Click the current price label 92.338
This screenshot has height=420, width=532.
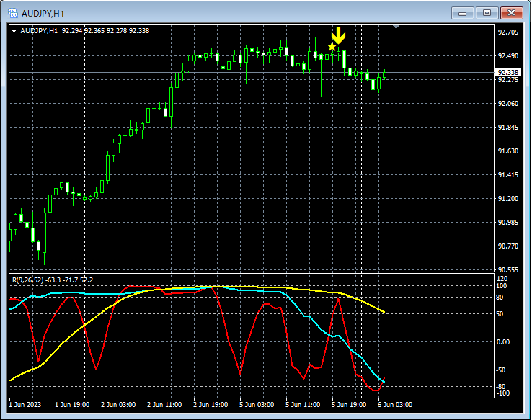[x=507, y=72]
